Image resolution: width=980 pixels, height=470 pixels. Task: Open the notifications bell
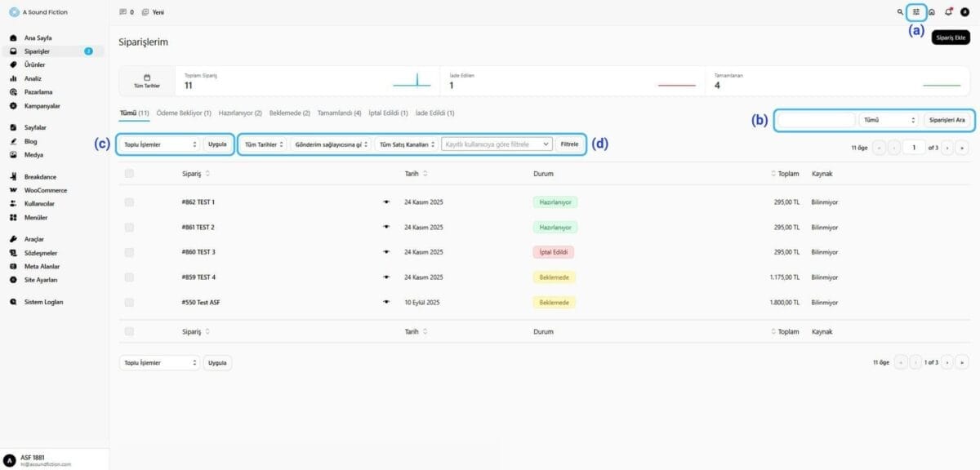click(948, 12)
